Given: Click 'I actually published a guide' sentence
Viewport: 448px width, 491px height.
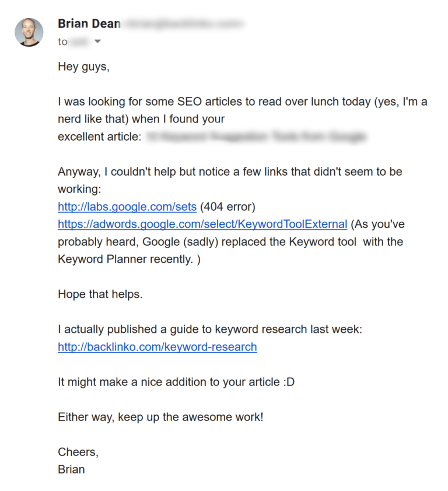Looking at the screenshot, I should pos(210,329).
